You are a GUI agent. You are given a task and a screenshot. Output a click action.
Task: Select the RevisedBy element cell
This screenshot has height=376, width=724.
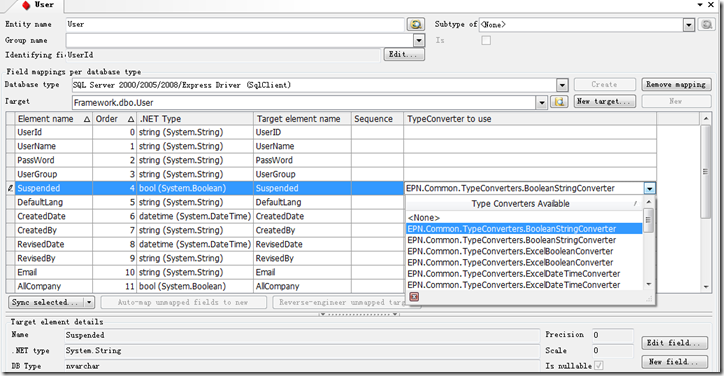[x=54, y=258]
